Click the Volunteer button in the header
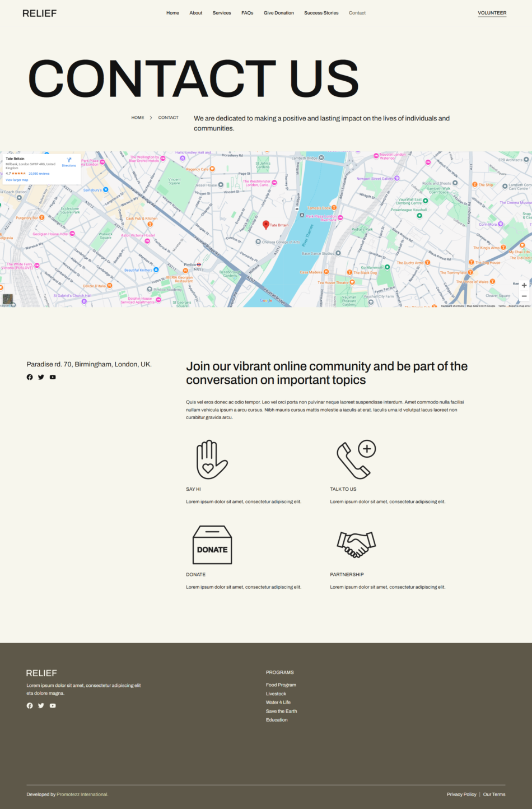532x809 pixels. click(492, 13)
